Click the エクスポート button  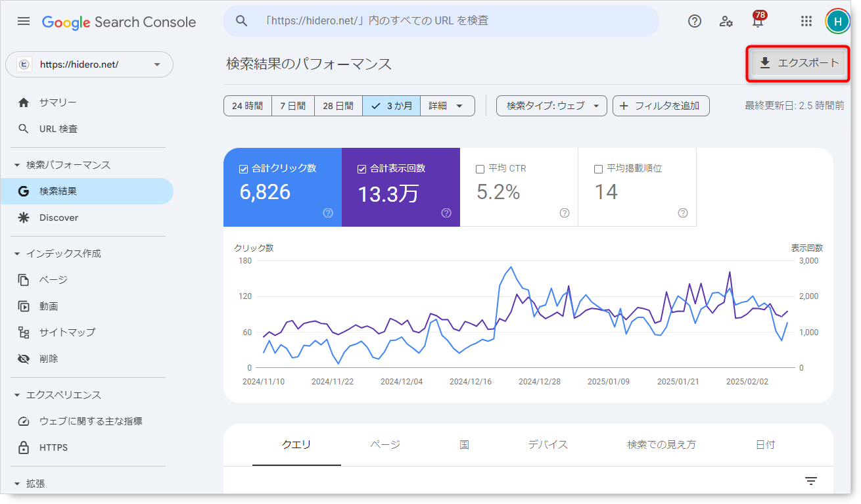[798, 63]
